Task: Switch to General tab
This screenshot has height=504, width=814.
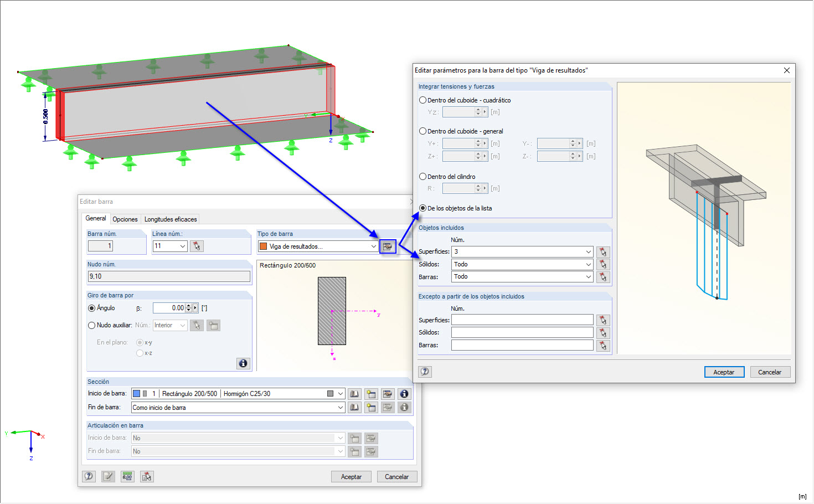Action: 96,219
